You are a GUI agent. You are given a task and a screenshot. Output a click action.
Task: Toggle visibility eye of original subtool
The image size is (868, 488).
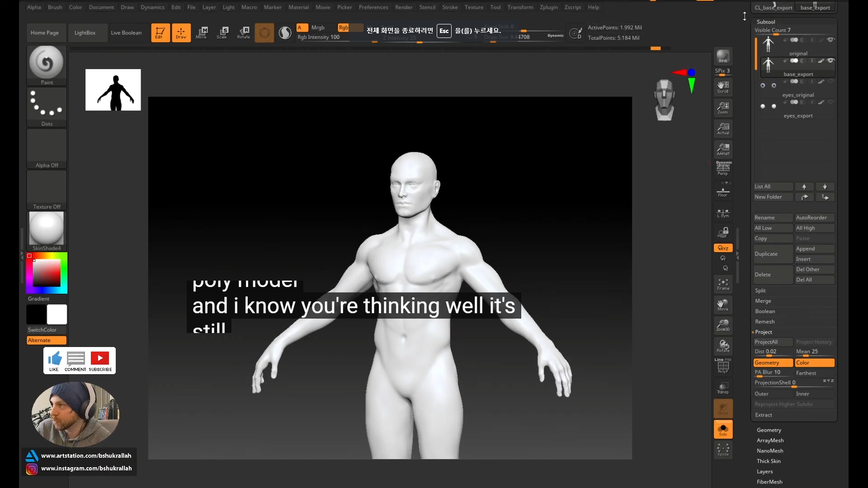point(830,40)
